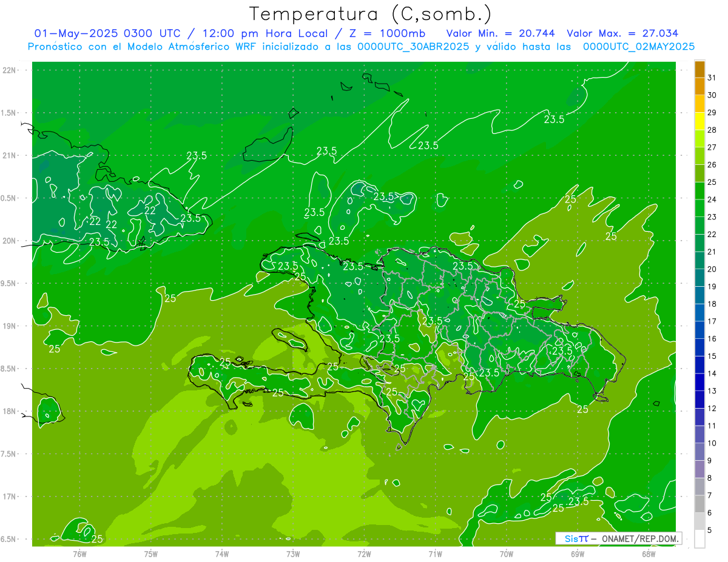This screenshot has height=562, width=728.
Task: Click the 20N latitude axis label
Action: pos(10,241)
